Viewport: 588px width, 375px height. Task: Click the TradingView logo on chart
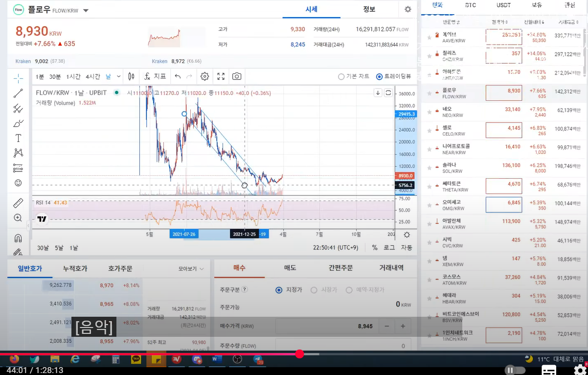[x=42, y=219]
